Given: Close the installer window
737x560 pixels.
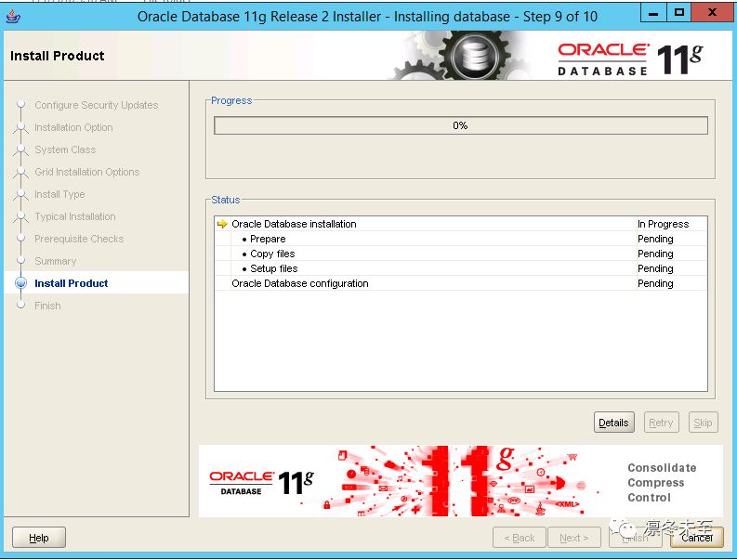Looking at the screenshot, I should 712,13.
